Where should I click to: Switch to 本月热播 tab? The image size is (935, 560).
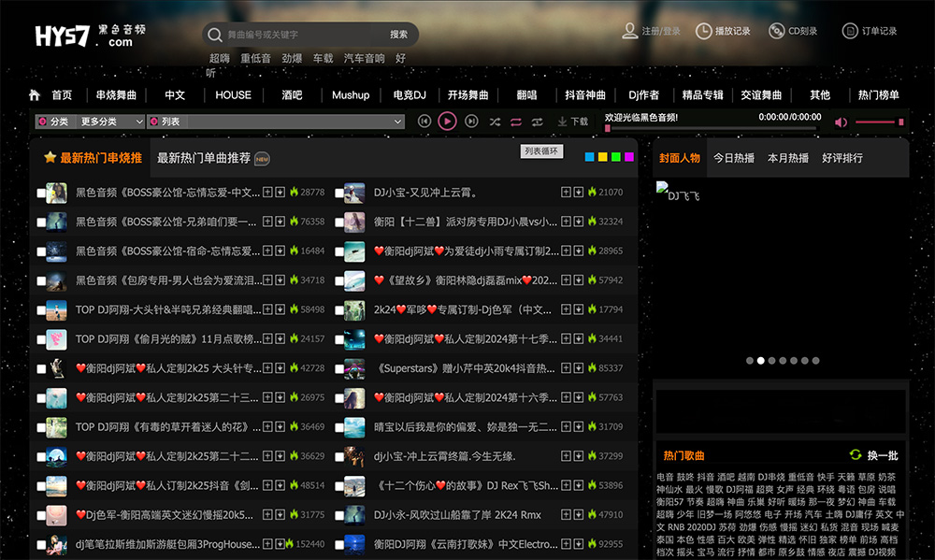coord(788,158)
